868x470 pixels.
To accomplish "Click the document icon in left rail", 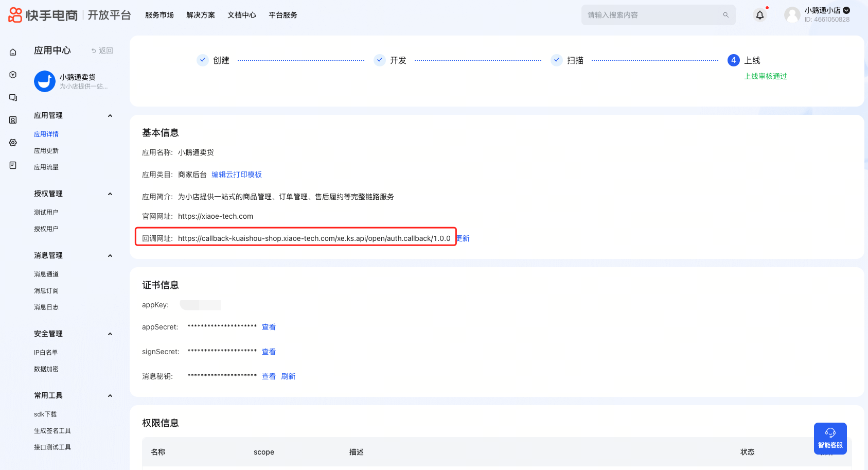I will click(x=13, y=165).
